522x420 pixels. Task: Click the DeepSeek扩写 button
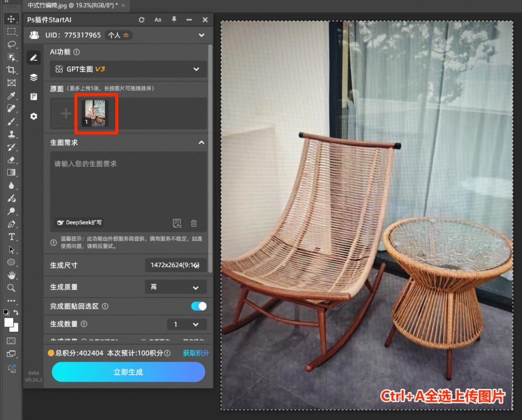[79, 222]
